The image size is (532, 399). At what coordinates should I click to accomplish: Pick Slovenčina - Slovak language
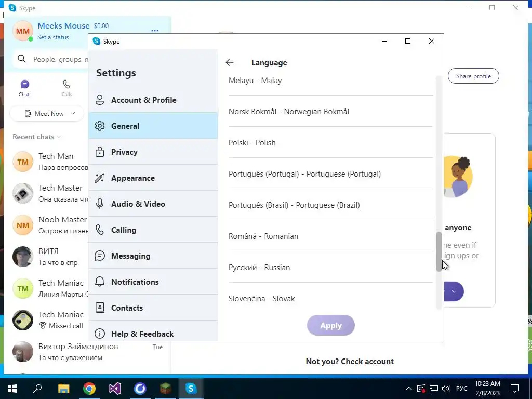click(331, 298)
